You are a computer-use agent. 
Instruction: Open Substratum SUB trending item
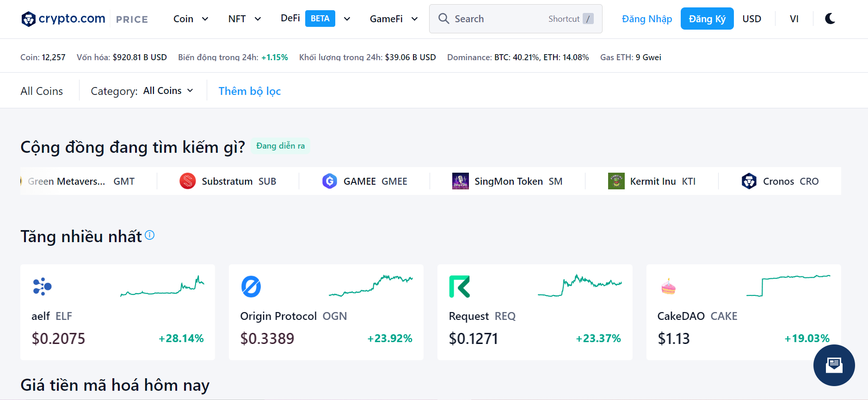[228, 181]
